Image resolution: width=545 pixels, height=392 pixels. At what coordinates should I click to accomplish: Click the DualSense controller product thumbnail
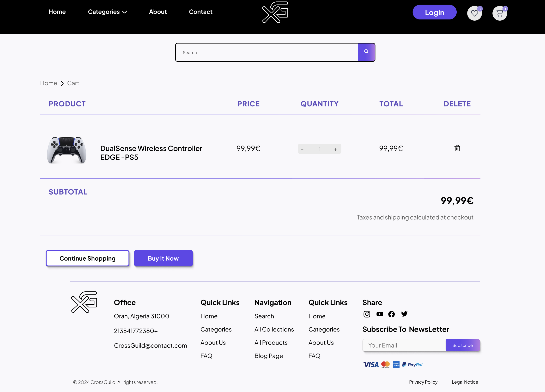(x=67, y=150)
